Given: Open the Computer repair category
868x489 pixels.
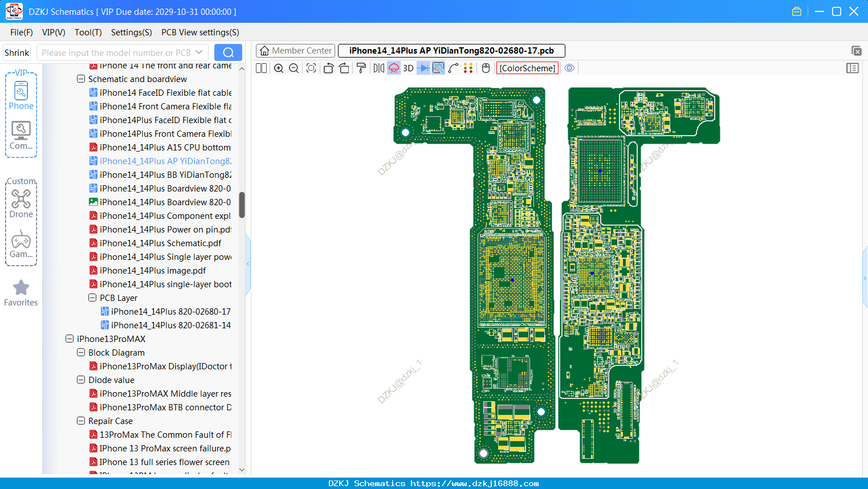Looking at the screenshot, I should 21,135.
